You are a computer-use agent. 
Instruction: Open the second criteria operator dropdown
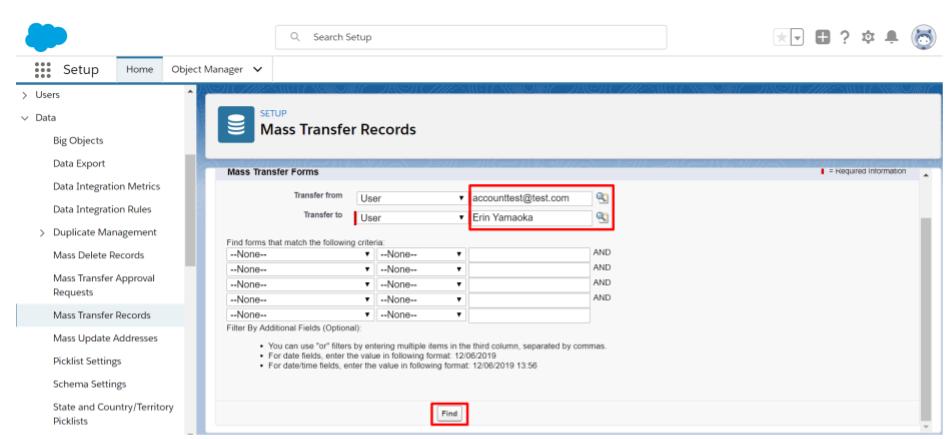click(421, 269)
